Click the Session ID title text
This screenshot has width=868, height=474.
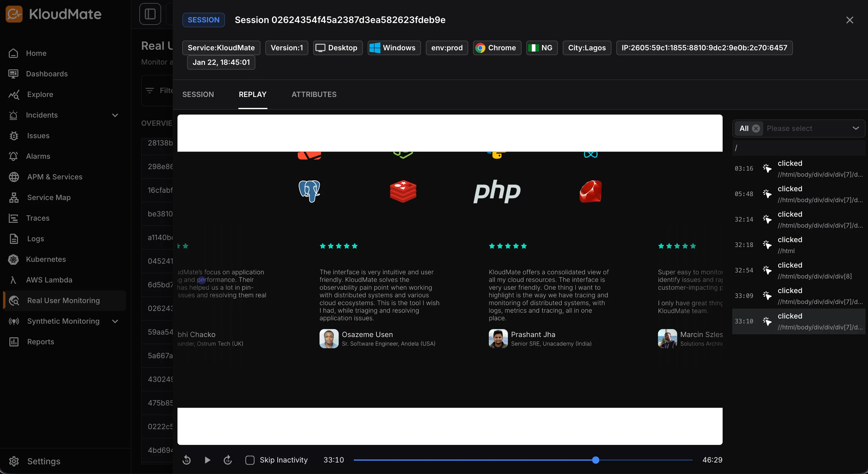point(340,20)
